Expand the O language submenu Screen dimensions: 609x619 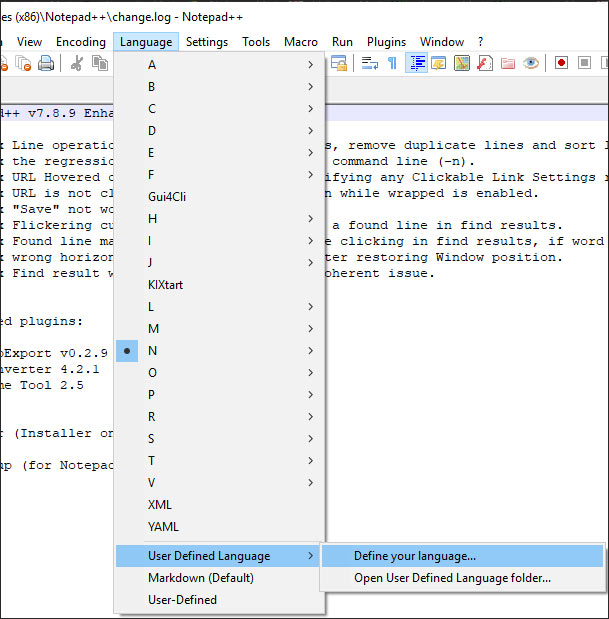219,373
